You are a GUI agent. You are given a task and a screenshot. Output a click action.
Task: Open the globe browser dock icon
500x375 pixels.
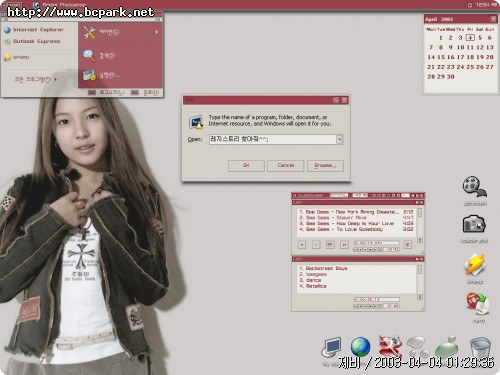360,347
